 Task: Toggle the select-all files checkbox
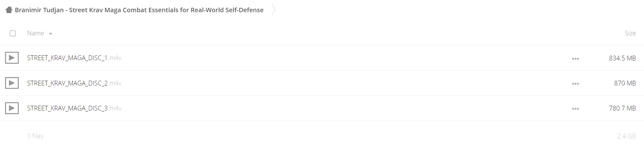coord(13,33)
